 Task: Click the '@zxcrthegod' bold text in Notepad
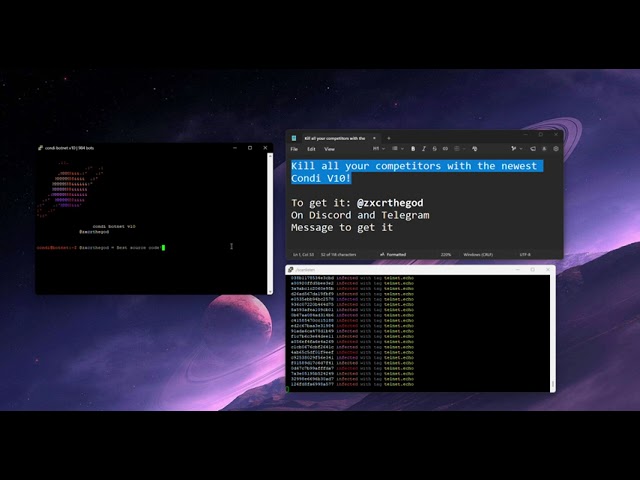tap(390, 203)
